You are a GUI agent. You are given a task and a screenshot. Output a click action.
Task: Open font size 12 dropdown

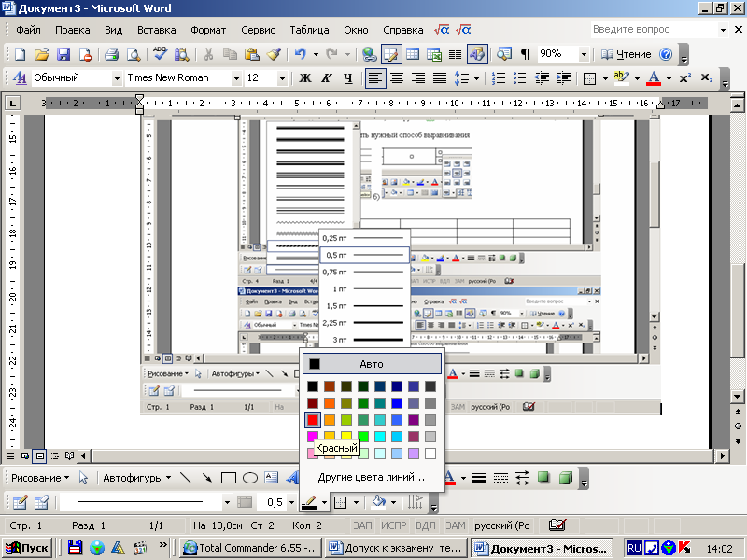point(283,78)
